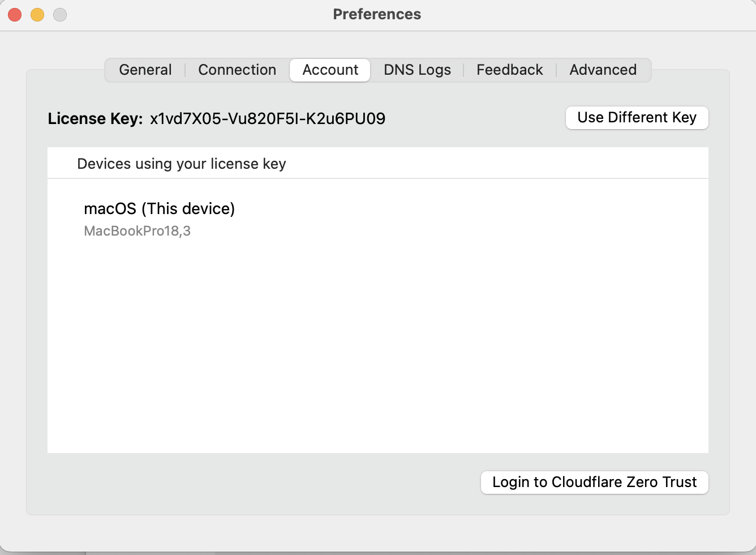The image size is (756, 555).
Task: Select the MacBookPro18,3 device label
Action: 137,231
